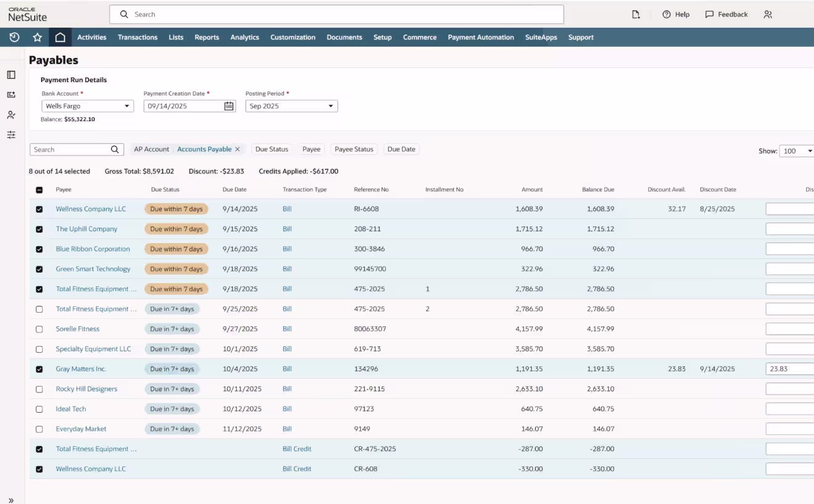The width and height of the screenshot is (814, 504).
Task: Uncheck the Wellness Company LLC RI-6608 bill
Action: click(39, 209)
